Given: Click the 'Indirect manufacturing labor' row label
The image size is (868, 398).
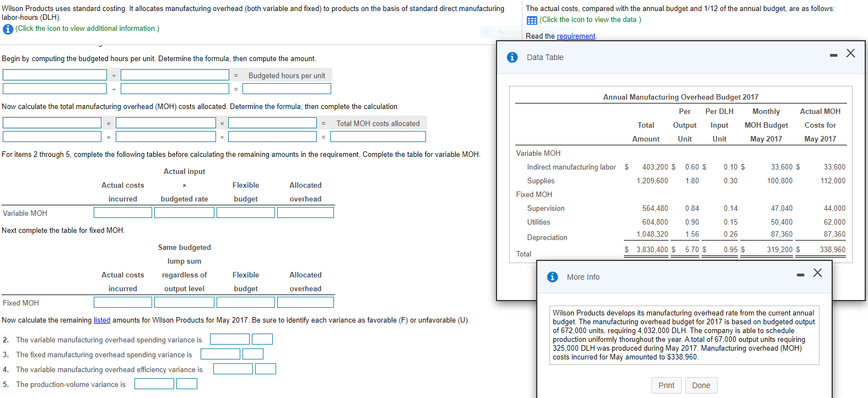Looking at the screenshot, I should coord(572,167).
